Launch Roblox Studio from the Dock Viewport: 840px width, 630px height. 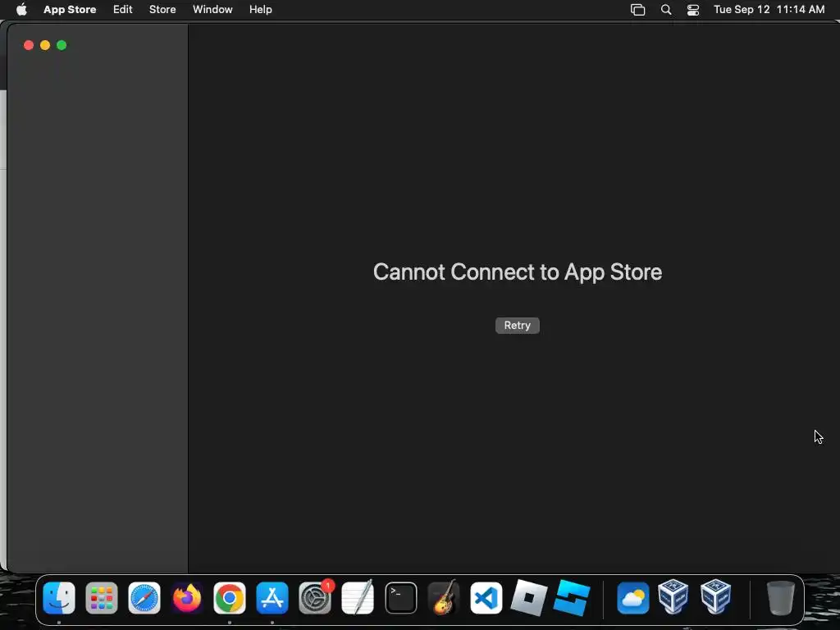572,598
